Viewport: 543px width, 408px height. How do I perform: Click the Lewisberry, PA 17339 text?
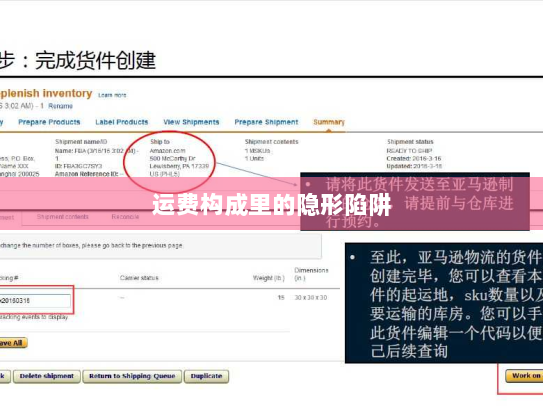point(179,166)
